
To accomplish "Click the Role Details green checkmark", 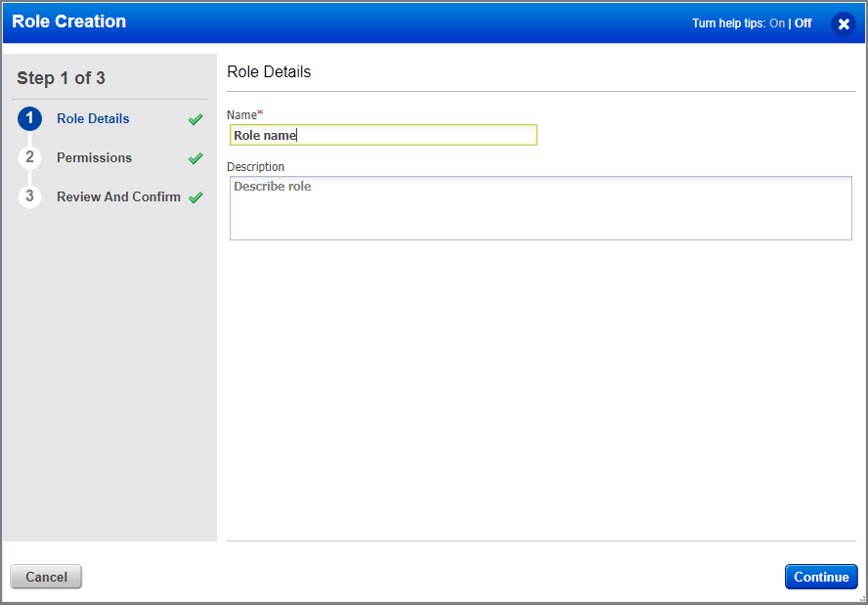I will pyautogui.click(x=195, y=119).
